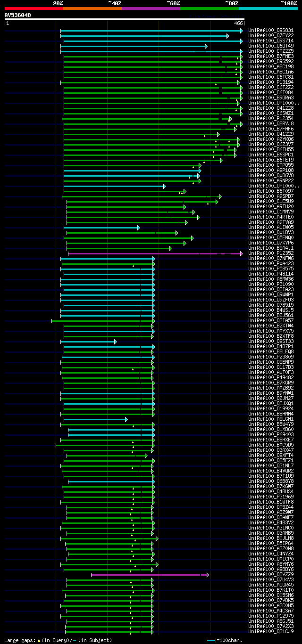This screenshot has width=302, height=644.
Task: Open the UniRef100_A9TVA9 entry
Action: 271,222
